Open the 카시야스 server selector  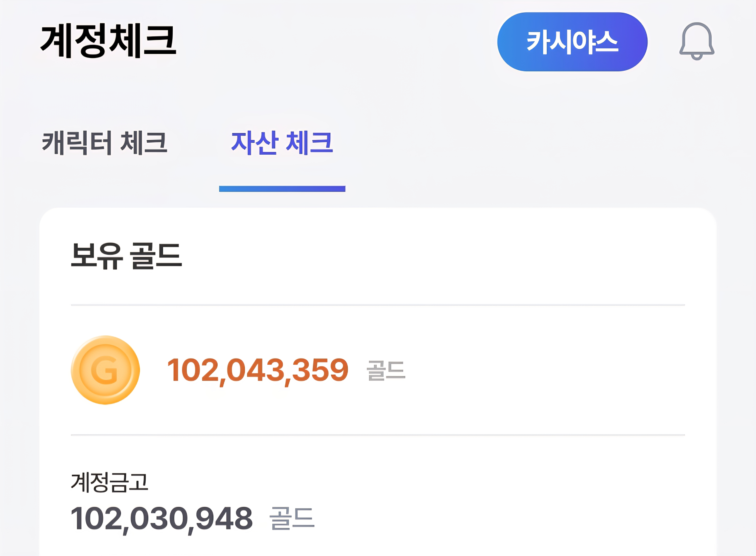(x=572, y=42)
